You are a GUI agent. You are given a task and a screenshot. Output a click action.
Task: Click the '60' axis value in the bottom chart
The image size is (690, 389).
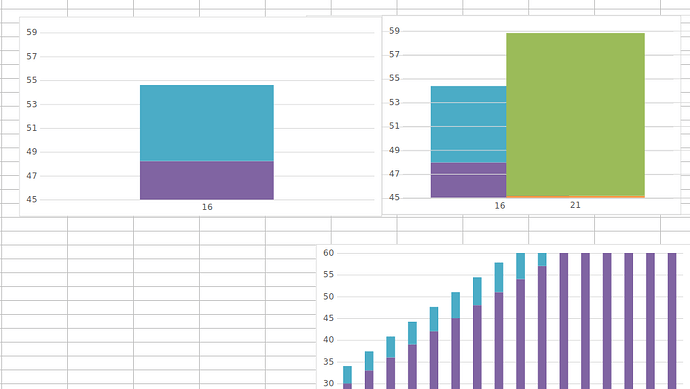[329, 253]
